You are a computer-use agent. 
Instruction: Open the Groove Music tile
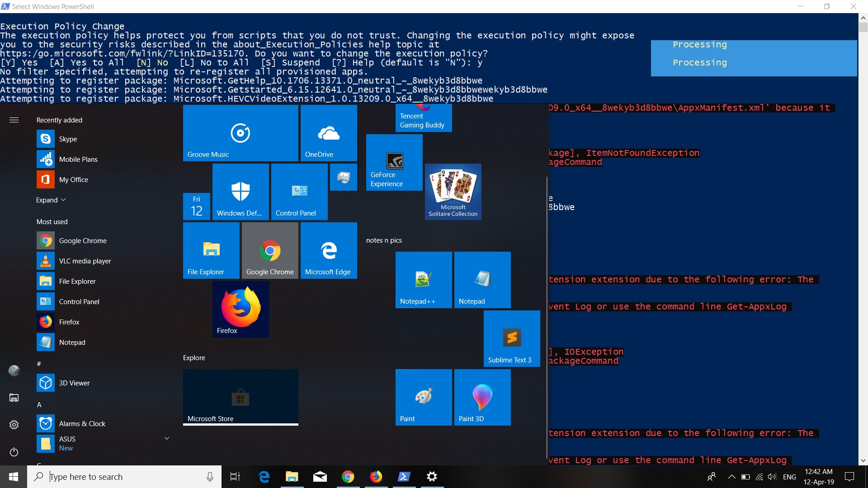(x=240, y=133)
